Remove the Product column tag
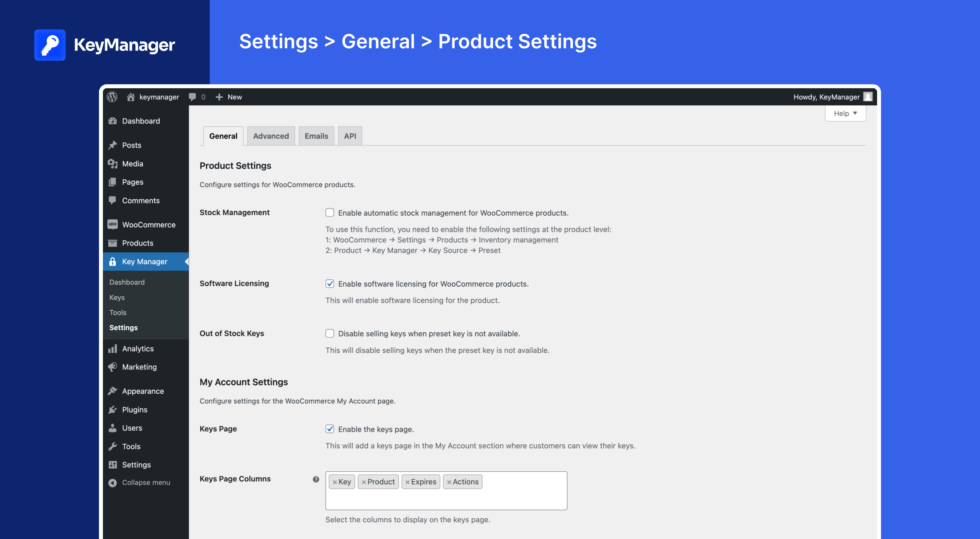Screen dimensions: 980x539 (364, 482)
